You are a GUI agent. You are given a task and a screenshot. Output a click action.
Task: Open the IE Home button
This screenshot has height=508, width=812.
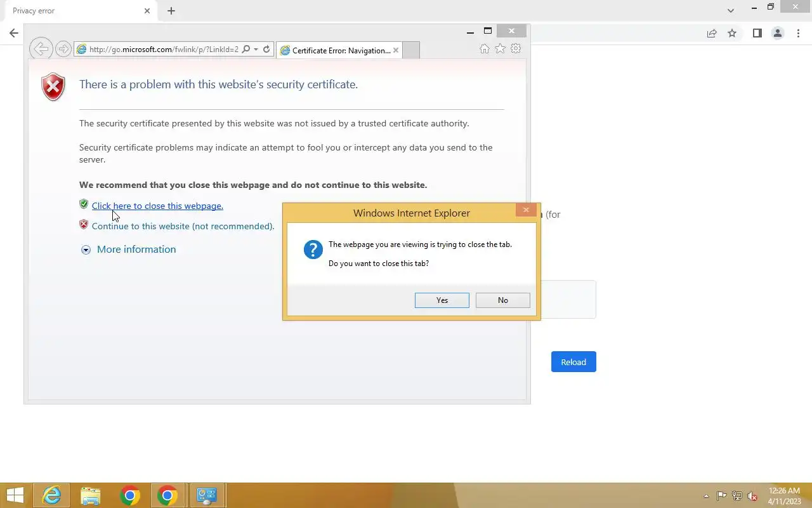click(x=485, y=49)
